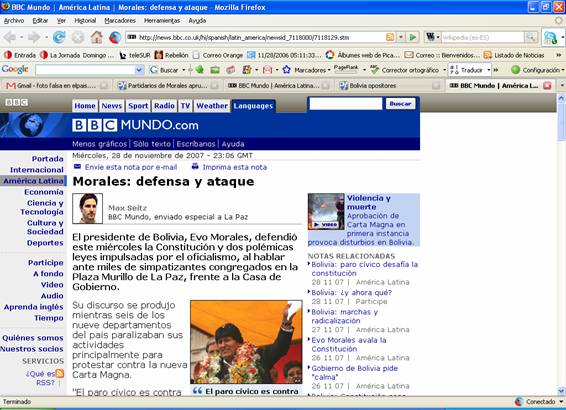Image resolution: width=566 pixels, height=410 pixels.
Task: Switch to the Gmail foto falsa tab
Action: click(x=56, y=86)
